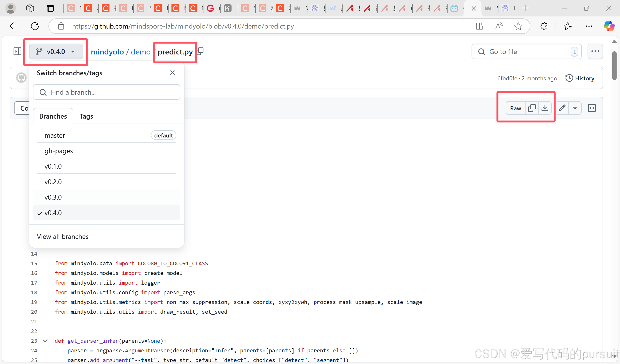Copy file path icon next to predict.py

201,51
